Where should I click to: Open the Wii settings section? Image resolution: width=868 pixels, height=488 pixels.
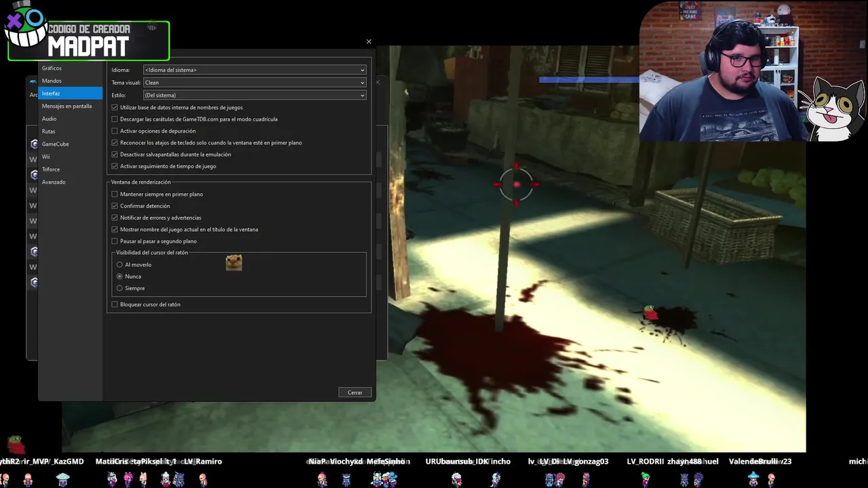point(71,157)
